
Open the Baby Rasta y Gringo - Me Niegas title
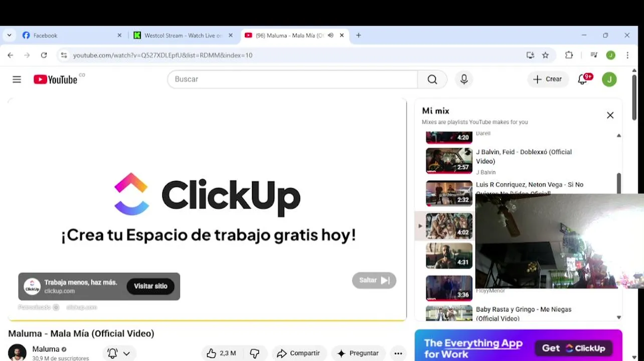(524, 314)
